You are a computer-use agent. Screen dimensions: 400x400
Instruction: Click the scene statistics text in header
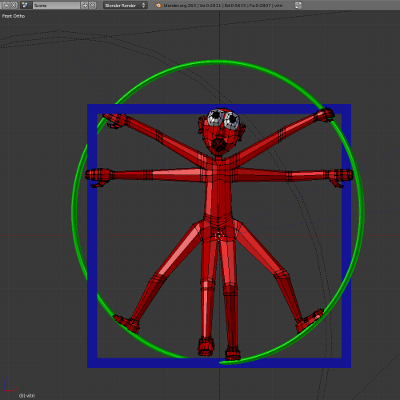[x=223, y=5]
